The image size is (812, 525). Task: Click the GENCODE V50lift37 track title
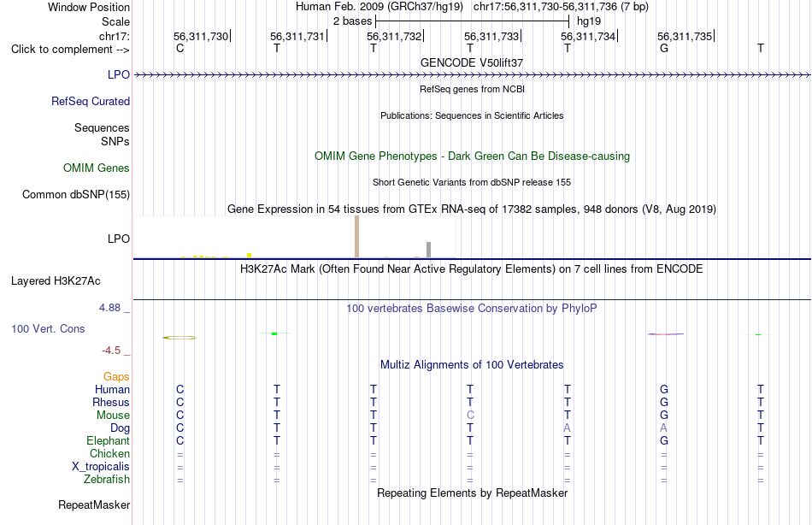tap(472, 62)
